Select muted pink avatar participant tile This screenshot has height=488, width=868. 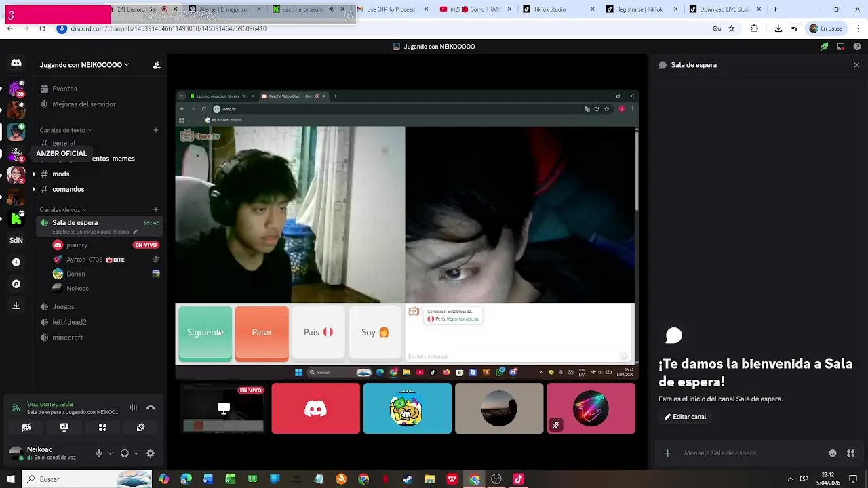coord(591,408)
